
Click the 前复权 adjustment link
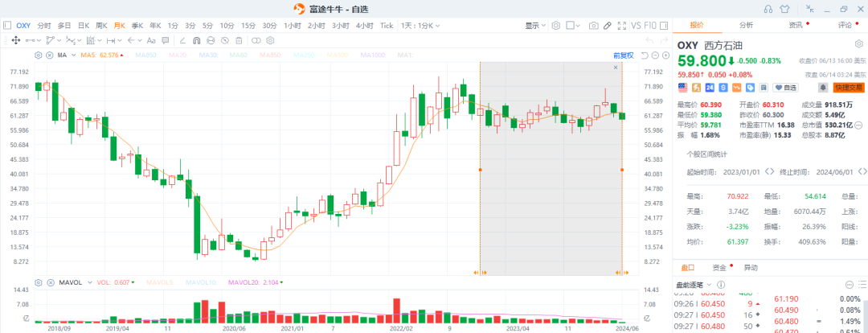coord(623,55)
